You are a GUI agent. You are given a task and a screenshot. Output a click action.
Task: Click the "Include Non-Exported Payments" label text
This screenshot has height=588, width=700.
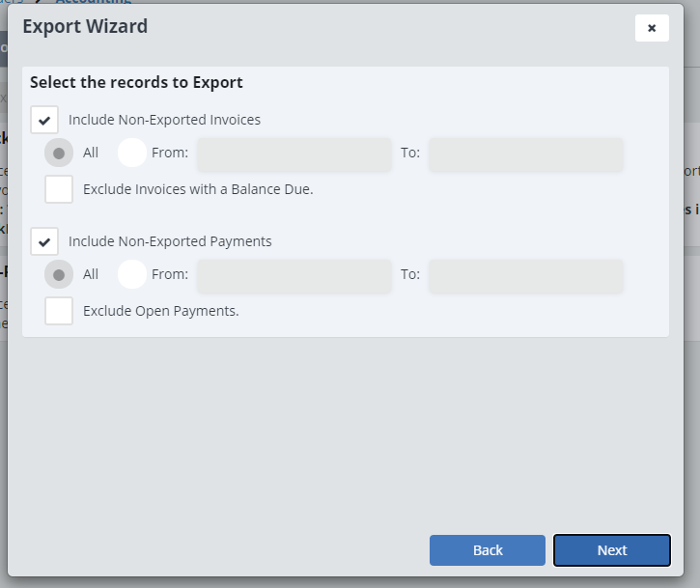click(170, 241)
